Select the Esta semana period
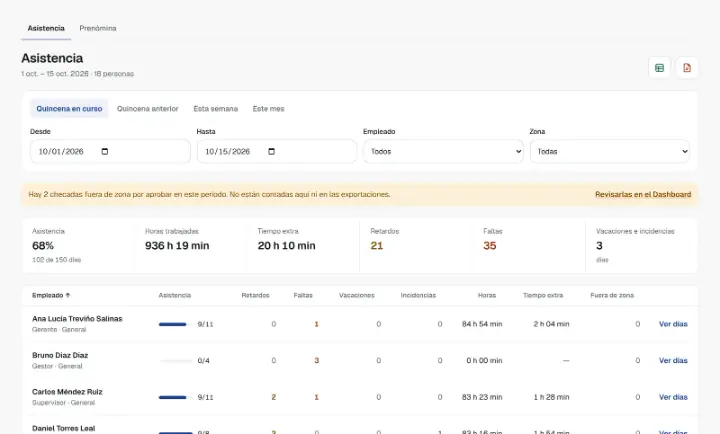 pos(215,109)
